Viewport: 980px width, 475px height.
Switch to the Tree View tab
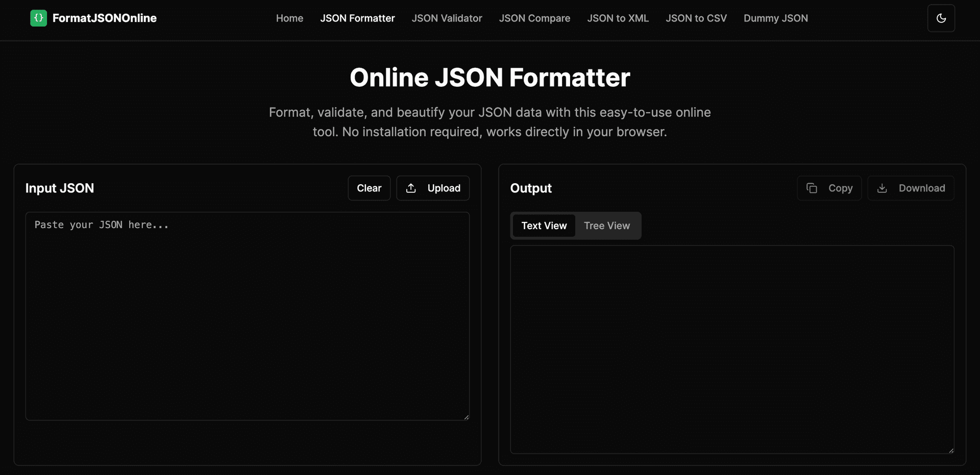pyautogui.click(x=606, y=226)
